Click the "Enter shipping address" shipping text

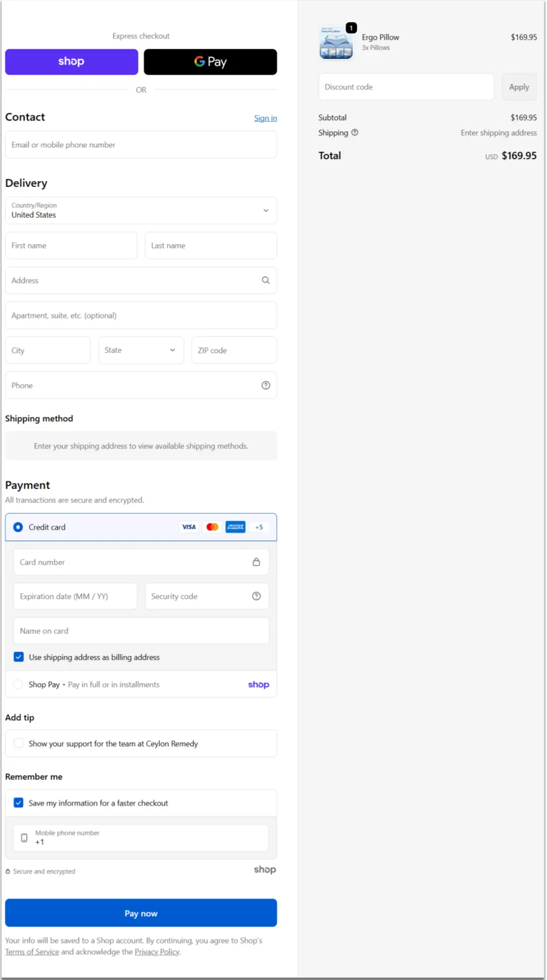pos(499,133)
